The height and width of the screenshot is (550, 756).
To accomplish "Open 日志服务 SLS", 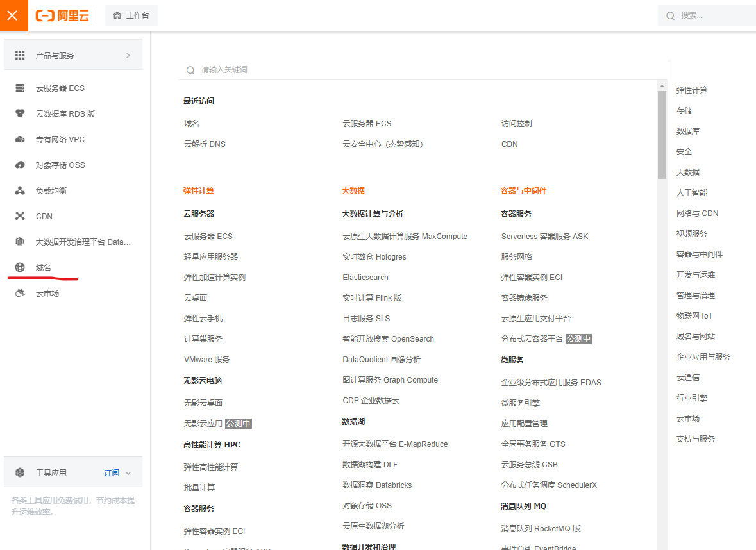I will [x=366, y=318].
